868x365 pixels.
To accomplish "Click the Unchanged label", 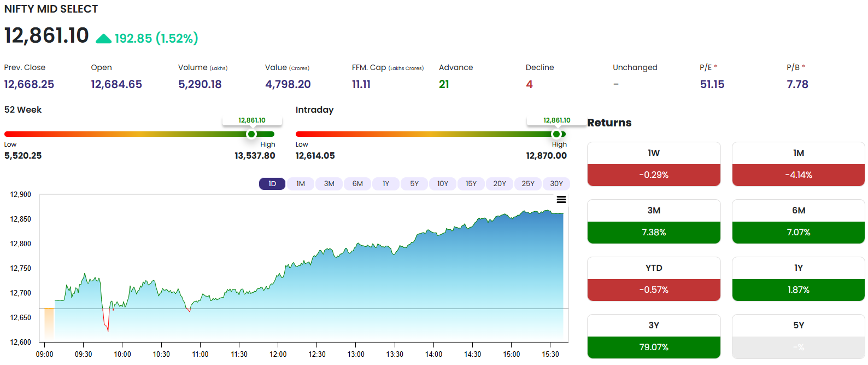I will [635, 67].
